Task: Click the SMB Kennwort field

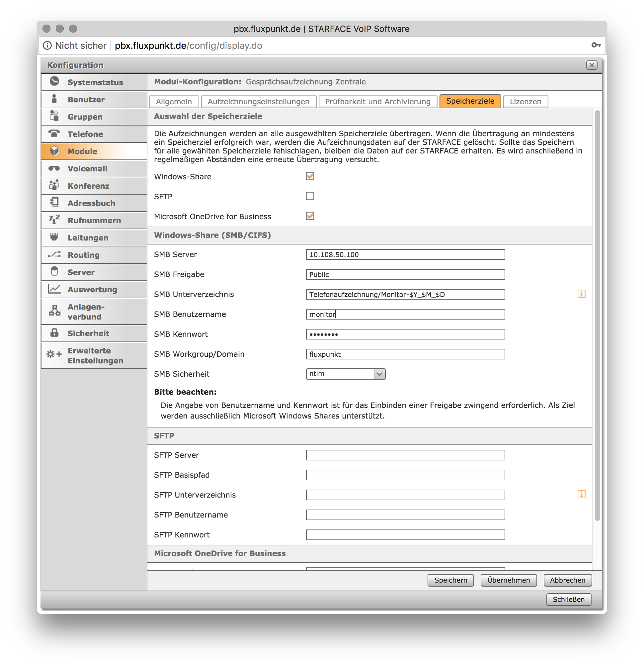Action: (406, 334)
